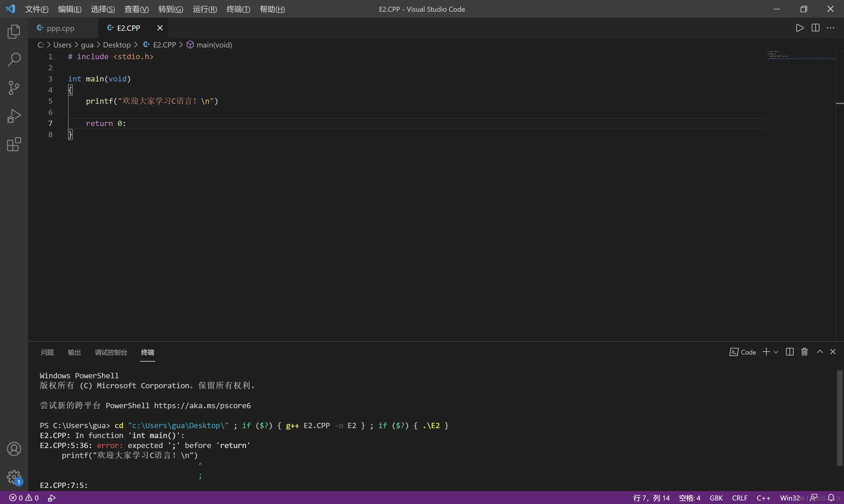844x504 pixels.
Task: Split the editor to the right
Action: coord(815,28)
